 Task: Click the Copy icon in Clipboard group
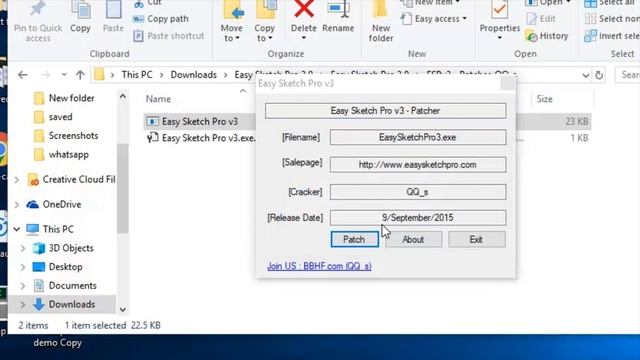point(80,9)
